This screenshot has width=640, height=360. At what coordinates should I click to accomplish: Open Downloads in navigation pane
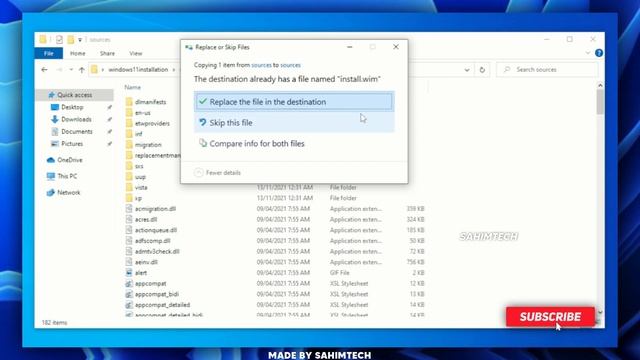point(76,119)
